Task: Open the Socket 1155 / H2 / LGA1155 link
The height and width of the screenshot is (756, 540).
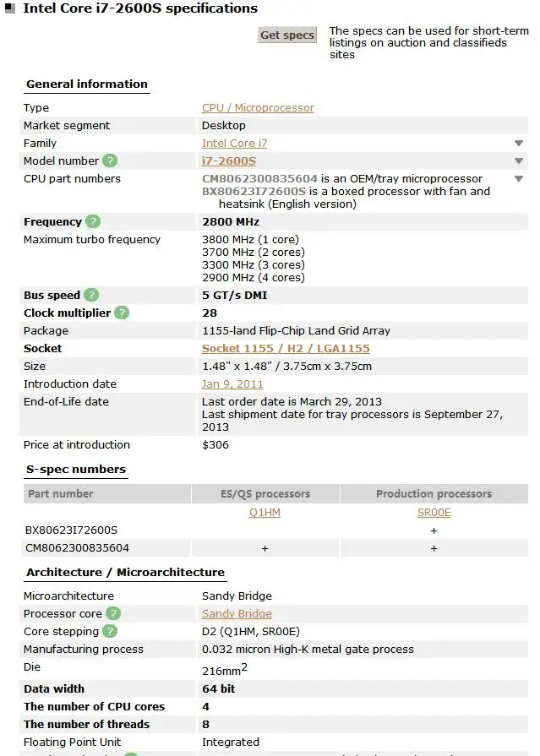Action: (x=286, y=348)
